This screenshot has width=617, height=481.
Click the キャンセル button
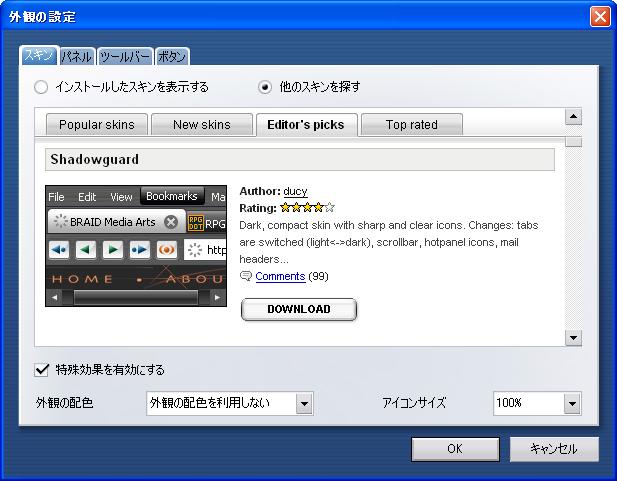click(x=554, y=449)
